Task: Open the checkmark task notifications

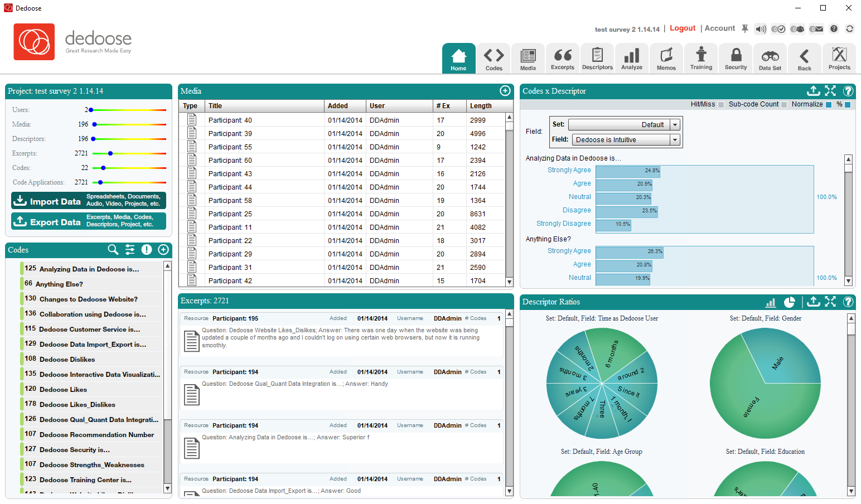Action: [x=778, y=29]
